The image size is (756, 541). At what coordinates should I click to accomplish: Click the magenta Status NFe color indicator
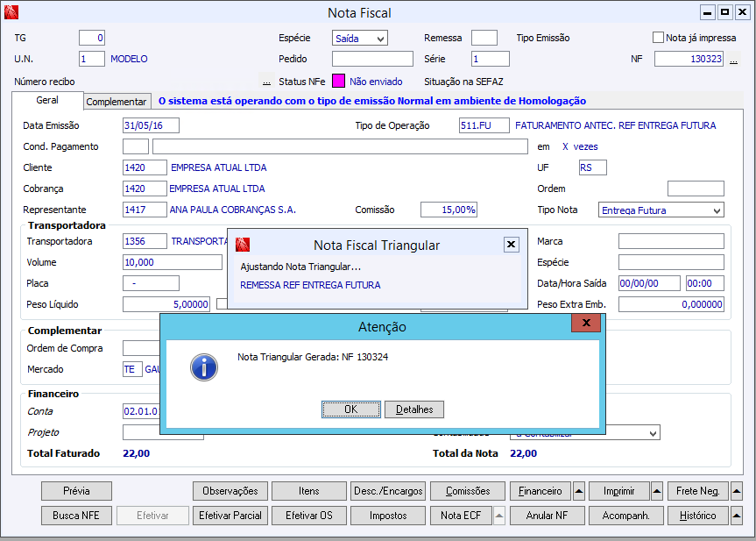338,81
